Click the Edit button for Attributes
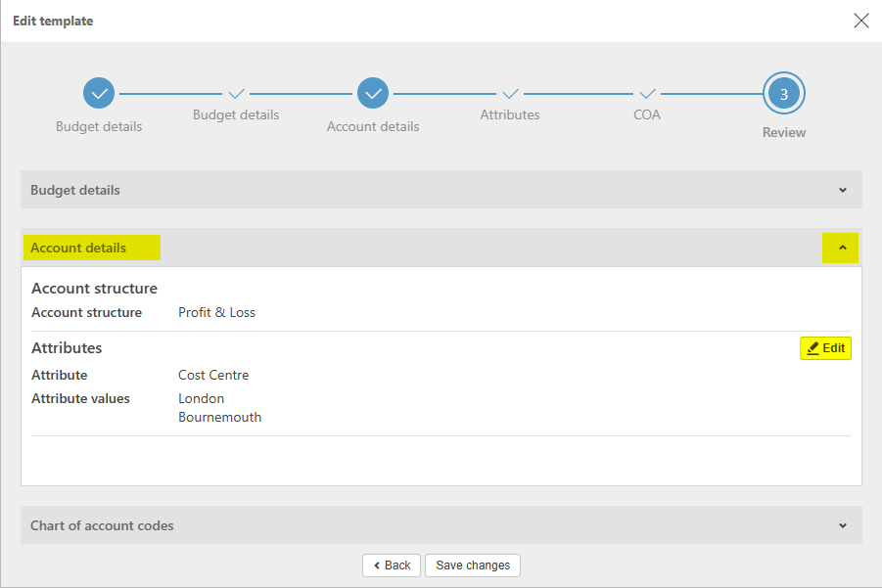This screenshot has height=588, width=882. 825,348
